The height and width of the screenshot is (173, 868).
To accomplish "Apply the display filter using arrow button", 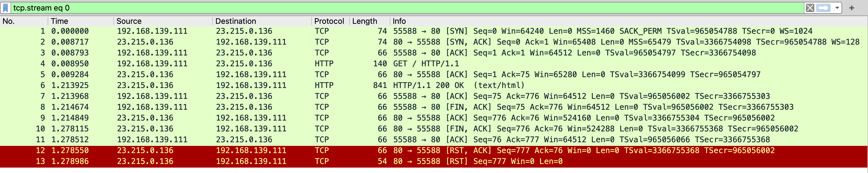I will point(823,8).
